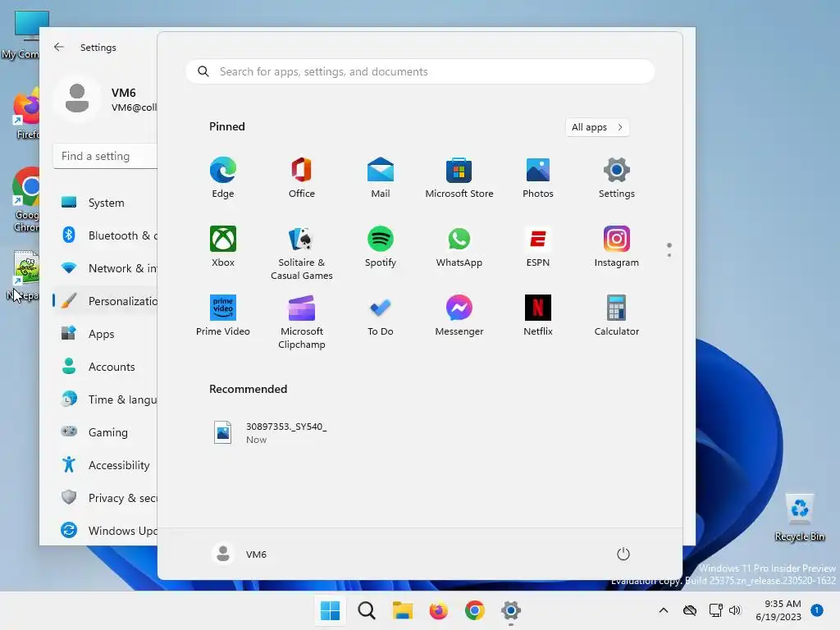Show hidden system tray icons
Viewport: 840px width, 630px height.
click(663, 610)
